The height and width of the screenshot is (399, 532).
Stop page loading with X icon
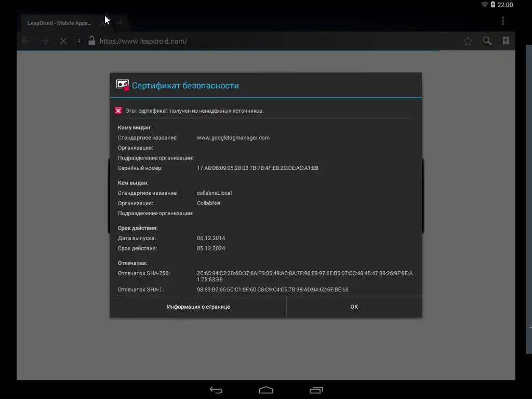click(x=63, y=42)
